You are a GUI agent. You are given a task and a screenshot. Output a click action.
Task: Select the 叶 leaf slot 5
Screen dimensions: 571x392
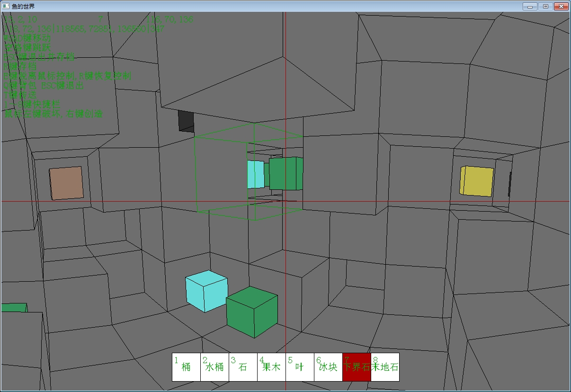[300, 367]
